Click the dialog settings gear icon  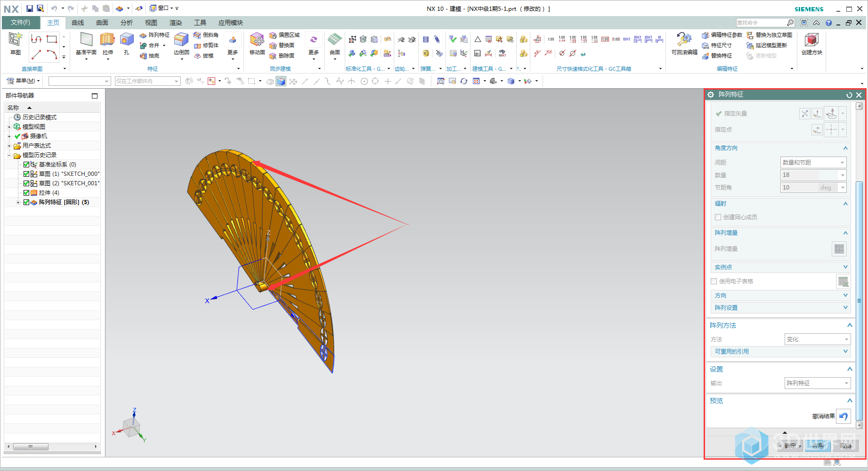[711, 95]
